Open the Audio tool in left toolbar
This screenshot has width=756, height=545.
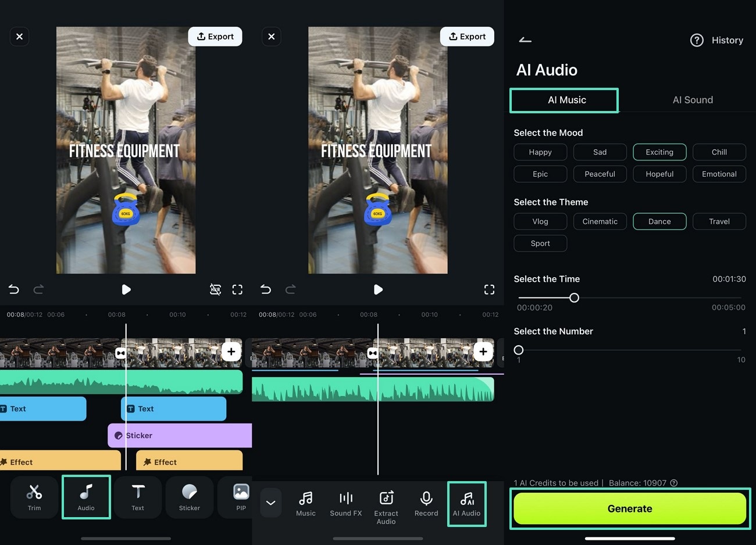coord(86,497)
